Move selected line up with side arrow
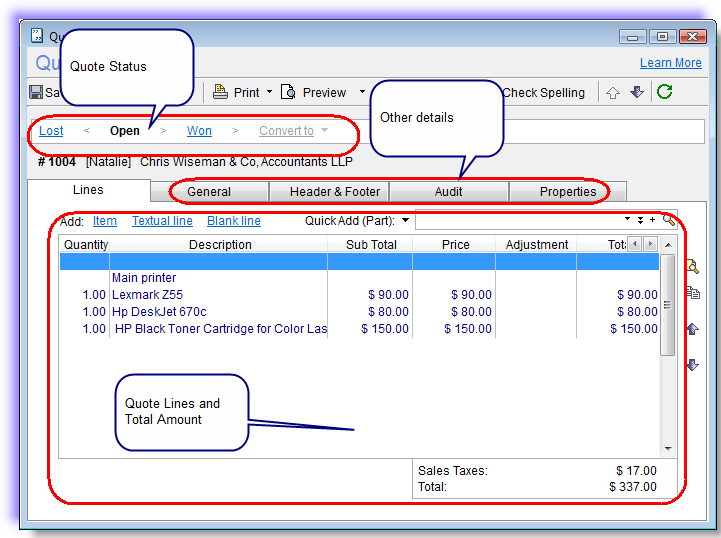Screen dimensions: 721x538 coord(692,329)
